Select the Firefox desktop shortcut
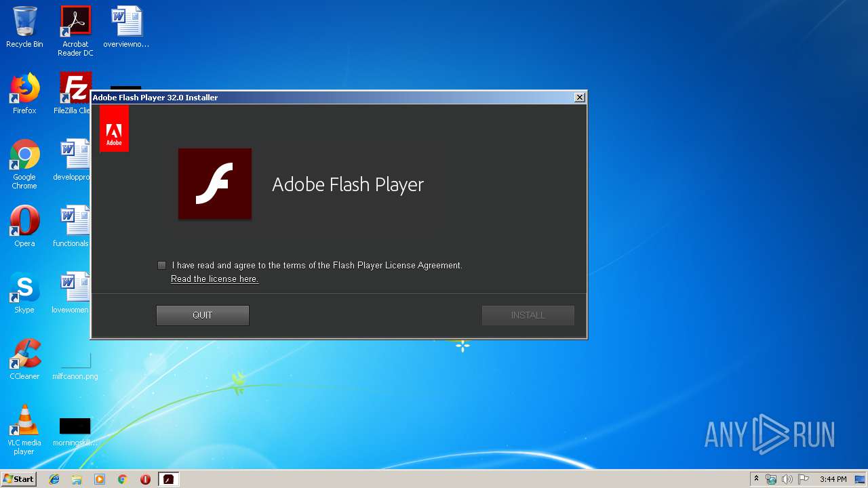 pos(24,94)
